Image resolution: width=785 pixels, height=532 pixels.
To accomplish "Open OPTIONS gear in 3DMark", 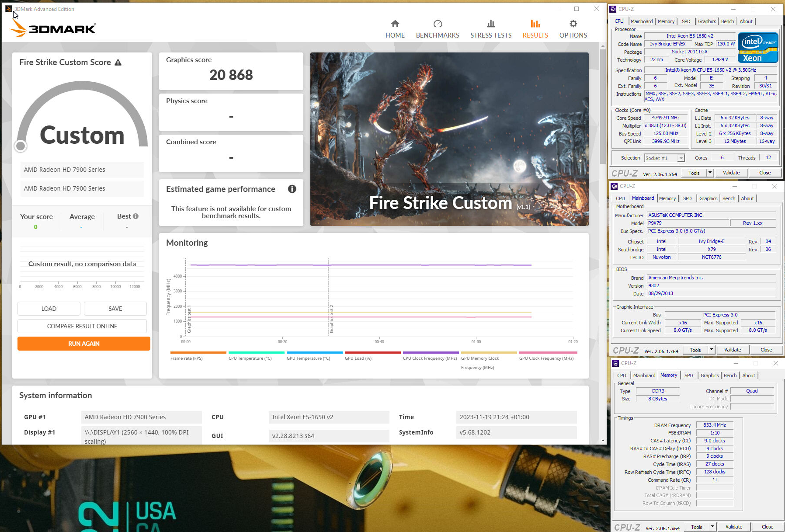I will pyautogui.click(x=573, y=29).
